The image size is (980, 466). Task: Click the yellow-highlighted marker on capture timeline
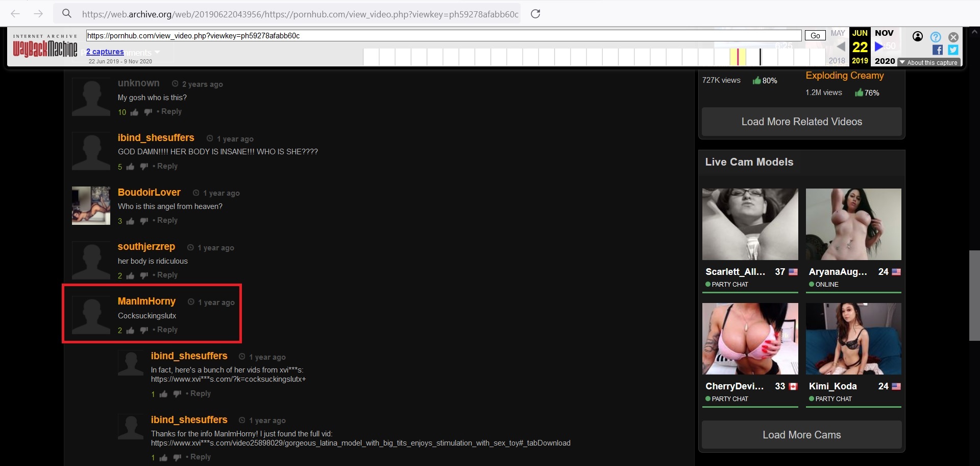(x=738, y=57)
